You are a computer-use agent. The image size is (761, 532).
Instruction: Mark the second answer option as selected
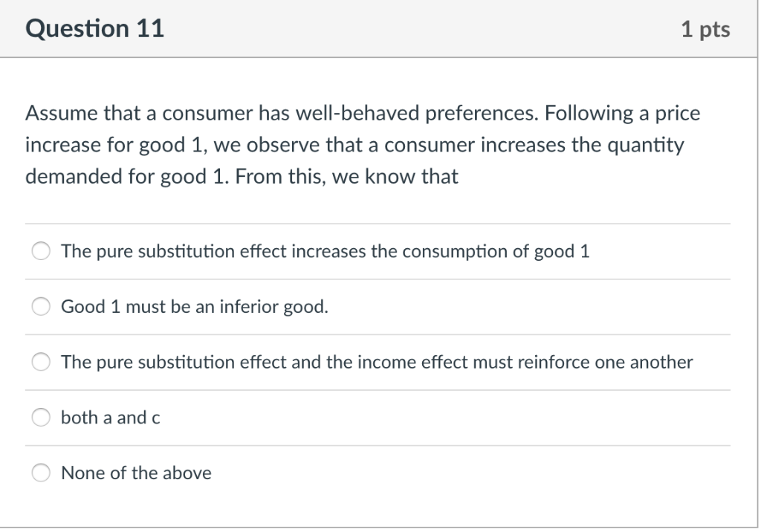point(41,305)
